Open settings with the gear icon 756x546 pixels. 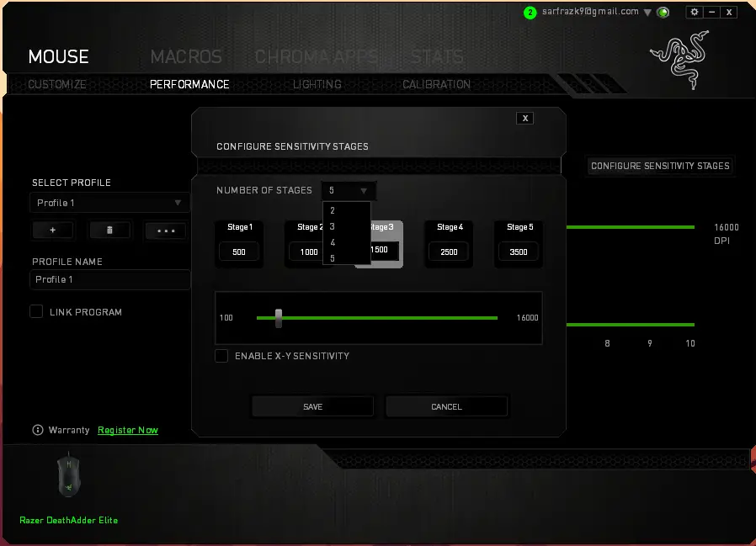(694, 12)
